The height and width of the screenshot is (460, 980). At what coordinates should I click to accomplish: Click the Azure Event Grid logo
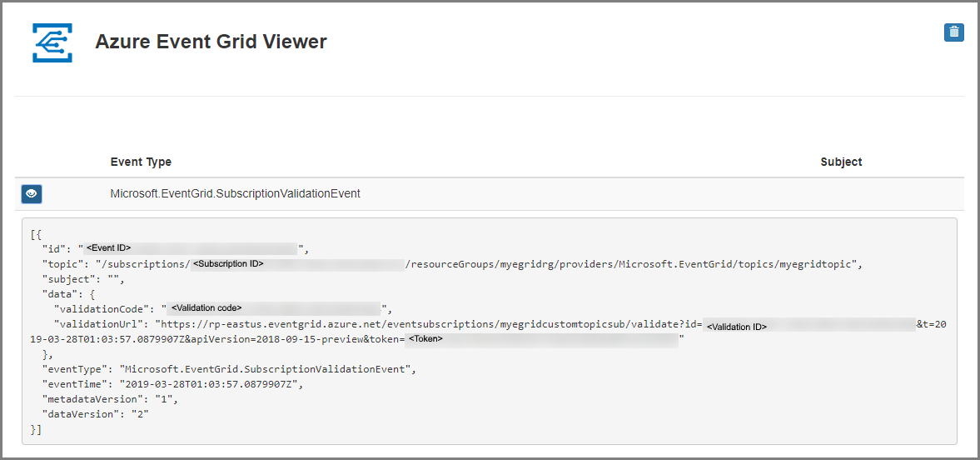point(52,42)
